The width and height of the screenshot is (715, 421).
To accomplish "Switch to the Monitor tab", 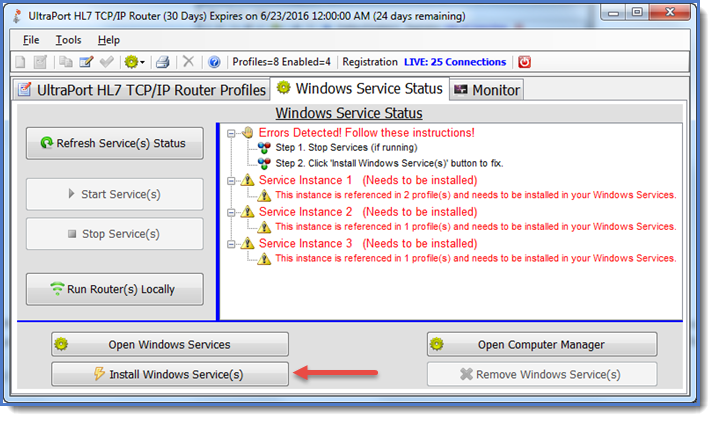I will (486, 90).
